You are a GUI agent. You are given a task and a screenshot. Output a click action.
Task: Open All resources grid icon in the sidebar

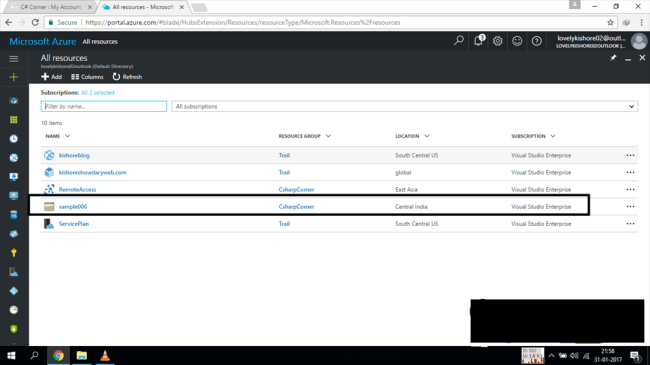coord(14,120)
